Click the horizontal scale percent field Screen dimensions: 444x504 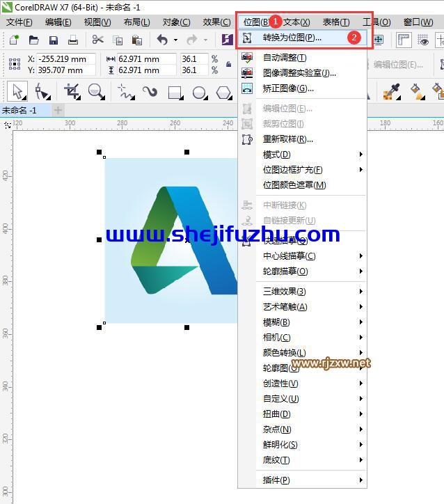point(194,58)
